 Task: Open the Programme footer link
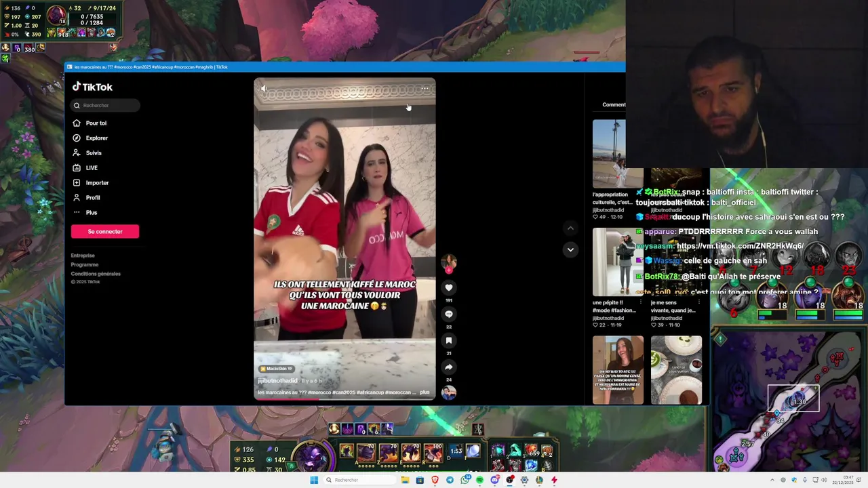point(85,264)
